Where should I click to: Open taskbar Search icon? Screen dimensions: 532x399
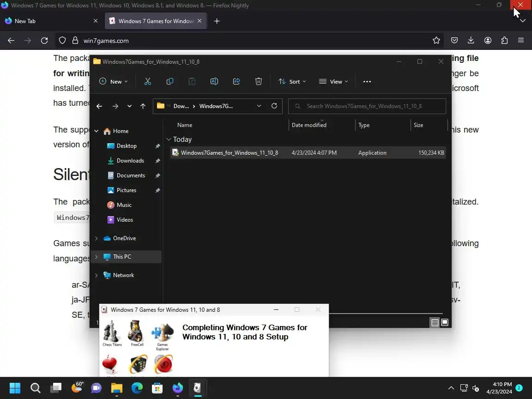coord(35,388)
